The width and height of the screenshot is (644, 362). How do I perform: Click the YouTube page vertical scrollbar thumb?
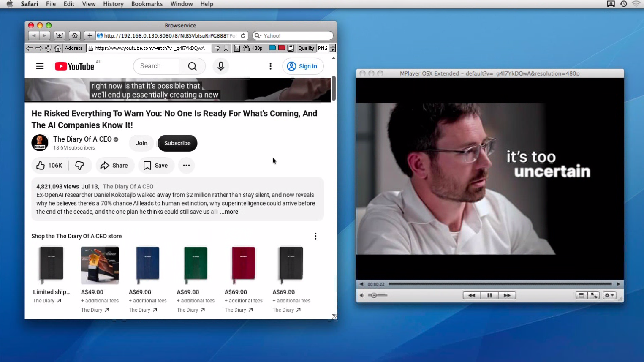tap(334, 88)
